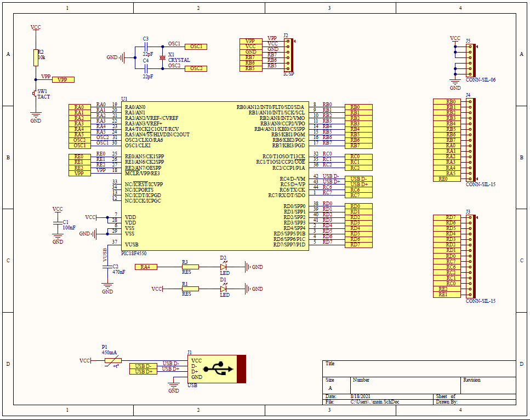Image resolution: width=530 pixels, height=420 pixels.
Task: Select the RB7 port right of U1
Action: coord(358,146)
